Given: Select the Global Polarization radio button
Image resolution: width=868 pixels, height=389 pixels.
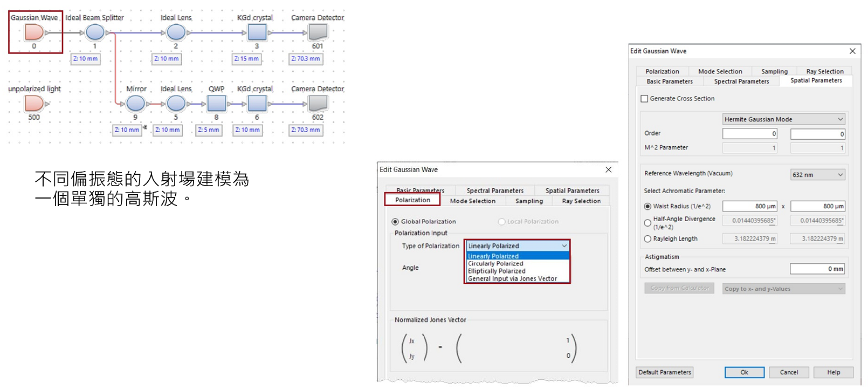Looking at the screenshot, I should pos(395,222).
